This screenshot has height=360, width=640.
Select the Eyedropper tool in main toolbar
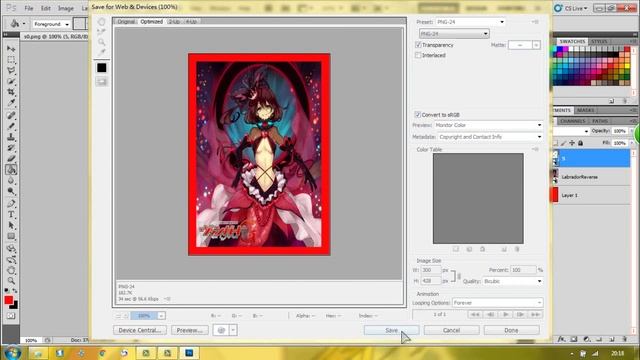(x=11, y=102)
